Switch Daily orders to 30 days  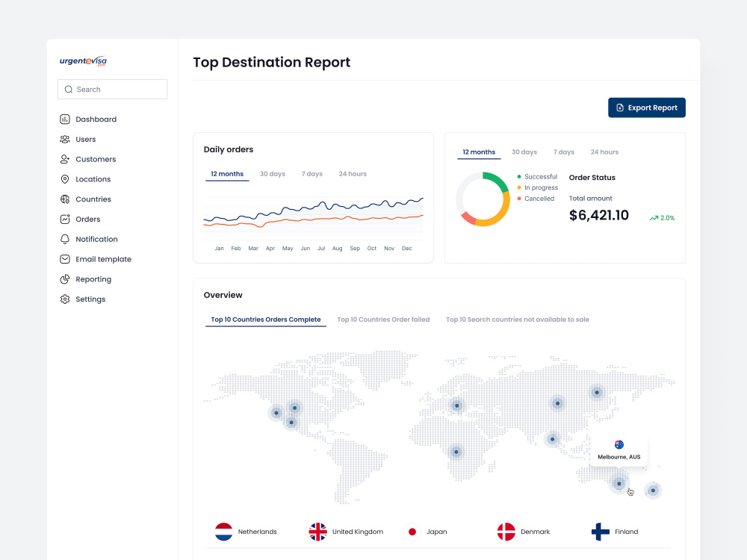pyautogui.click(x=273, y=174)
